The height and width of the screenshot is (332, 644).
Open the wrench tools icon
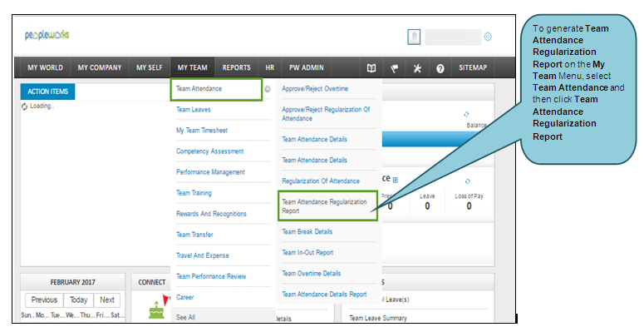point(417,68)
